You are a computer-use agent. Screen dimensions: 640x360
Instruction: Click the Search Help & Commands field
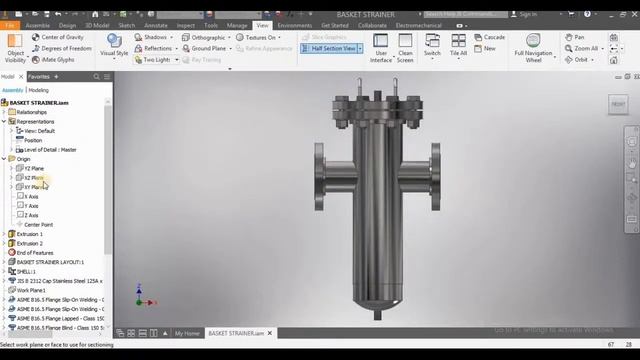click(466, 14)
